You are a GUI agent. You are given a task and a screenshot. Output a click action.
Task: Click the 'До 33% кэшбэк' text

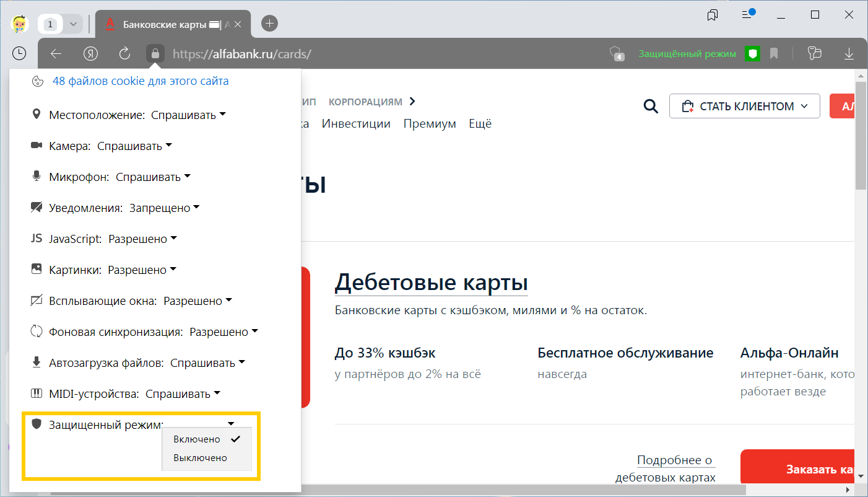(x=385, y=353)
